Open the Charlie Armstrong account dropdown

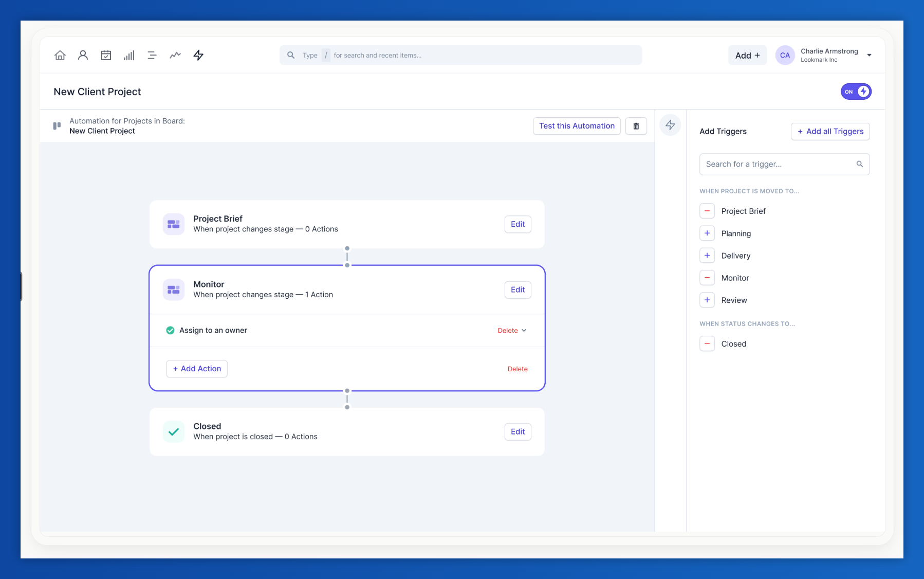869,55
